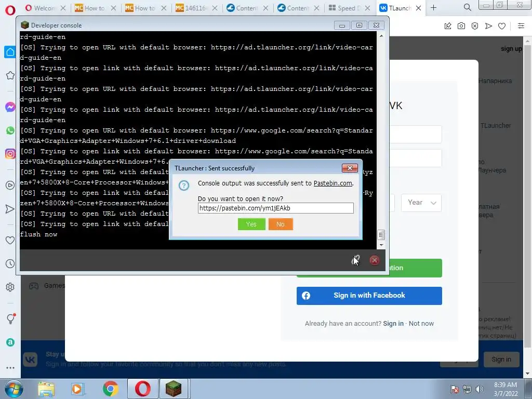Click the 'Not now' link on VK page

click(421, 323)
